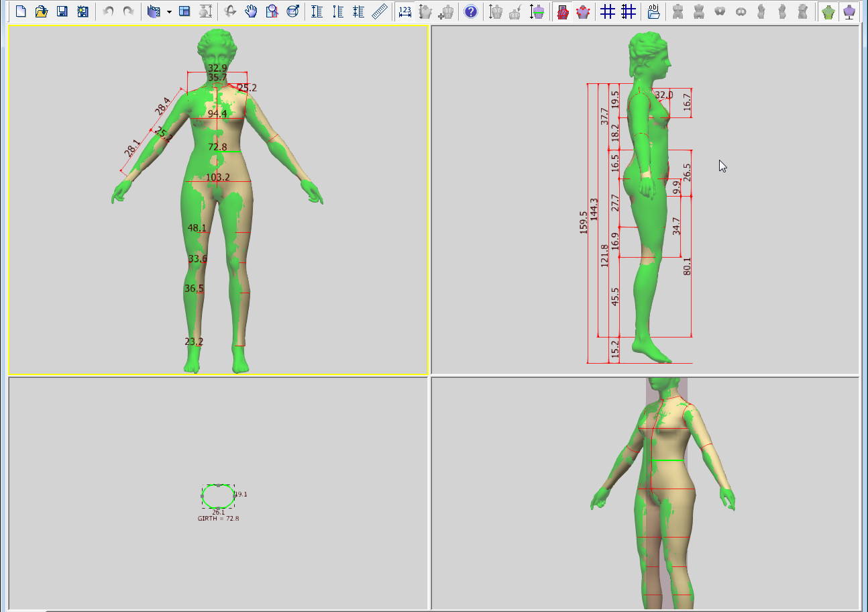
Task: Open the dropdown arrow beside view cube
Action: (x=169, y=12)
